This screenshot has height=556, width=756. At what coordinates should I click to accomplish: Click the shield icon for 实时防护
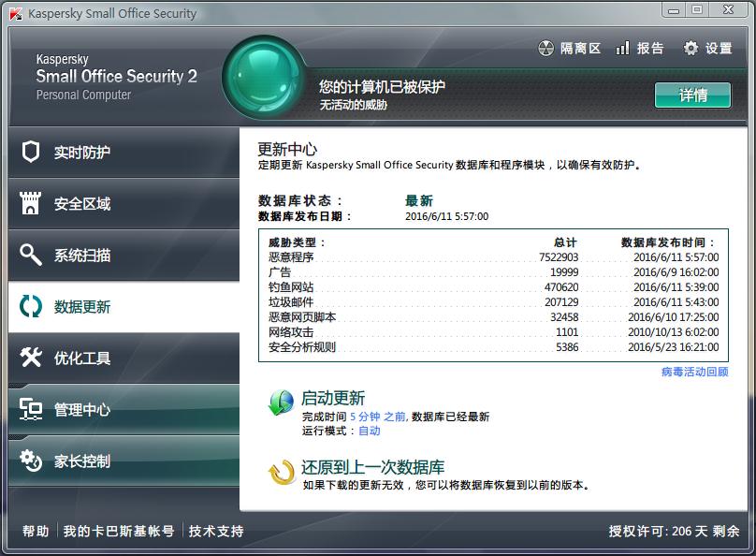[30, 152]
